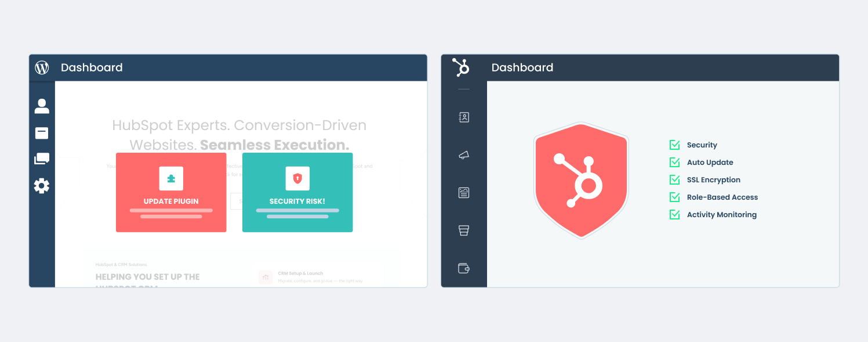Click the CRM Setup & Launch link
The image size is (868, 342).
point(300,273)
